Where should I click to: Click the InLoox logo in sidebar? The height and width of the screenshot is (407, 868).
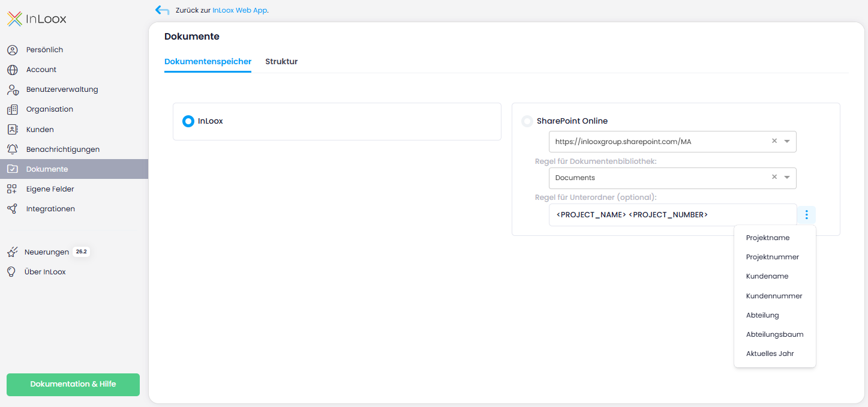coord(37,19)
